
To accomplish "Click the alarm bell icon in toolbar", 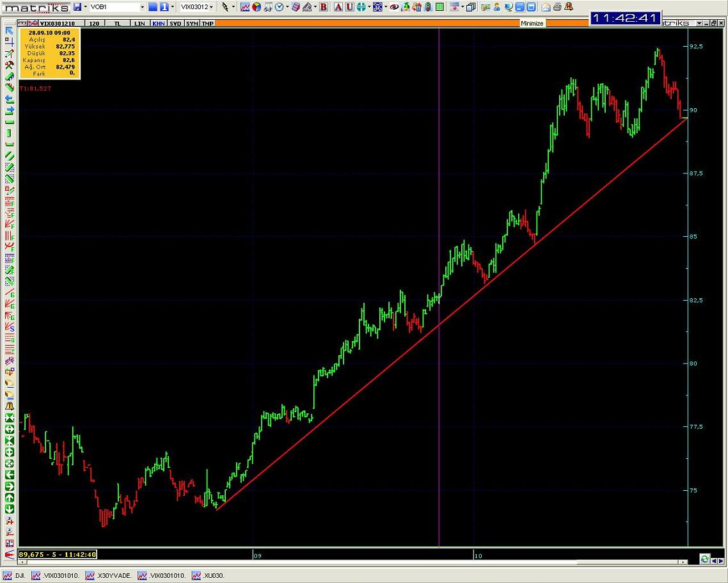I will point(568,7).
